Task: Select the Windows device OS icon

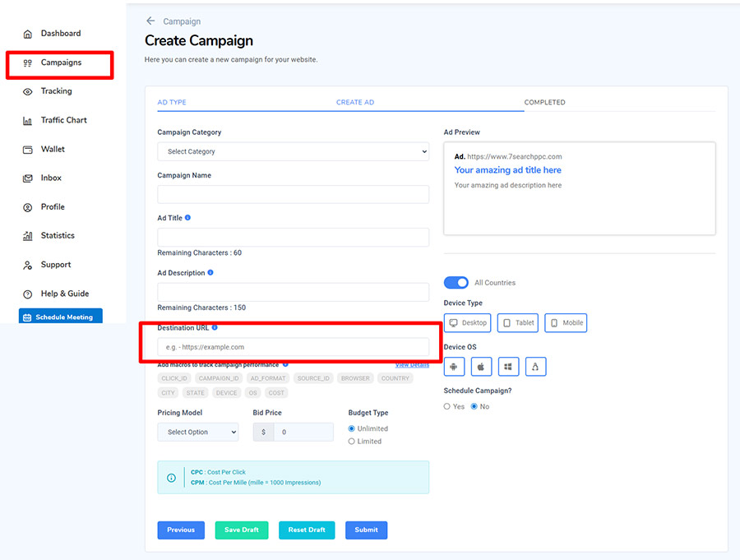Action: click(508, 367)
